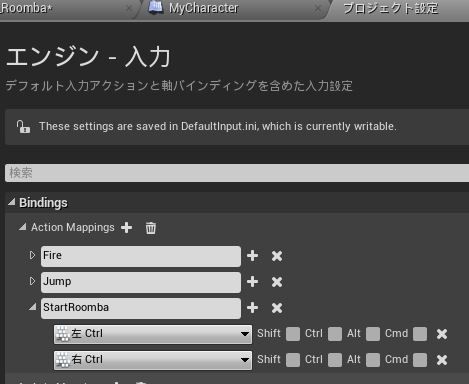Enable Alt modifier for 右 Ctrl binding

coord(373,360)
